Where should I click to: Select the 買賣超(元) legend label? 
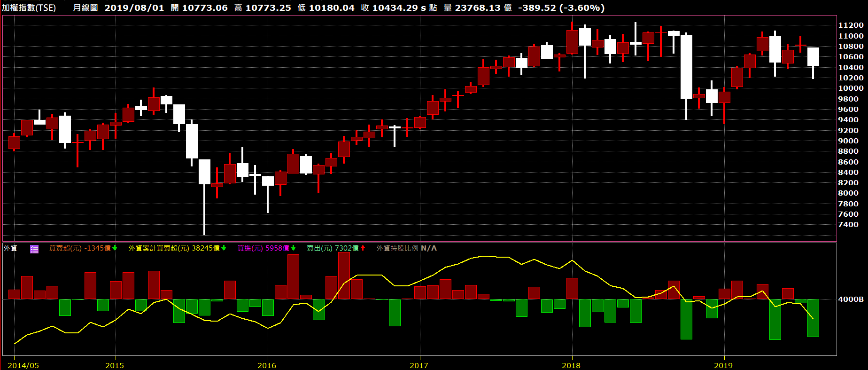[x=65, y=248]
